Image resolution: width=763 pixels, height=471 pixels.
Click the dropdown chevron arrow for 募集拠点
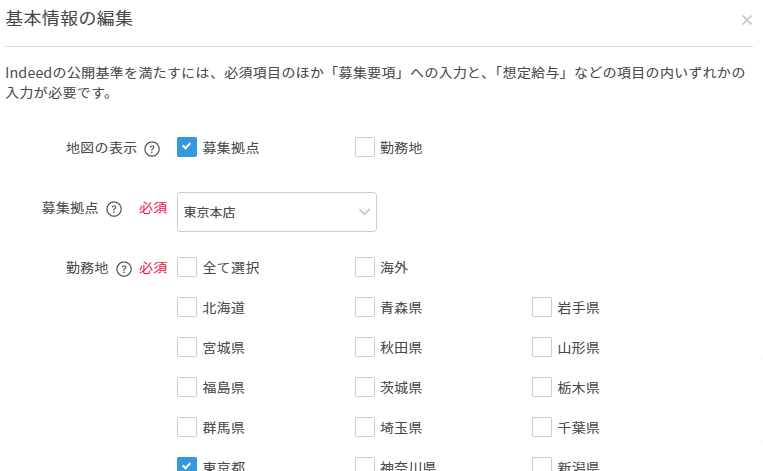pos(364,212)
